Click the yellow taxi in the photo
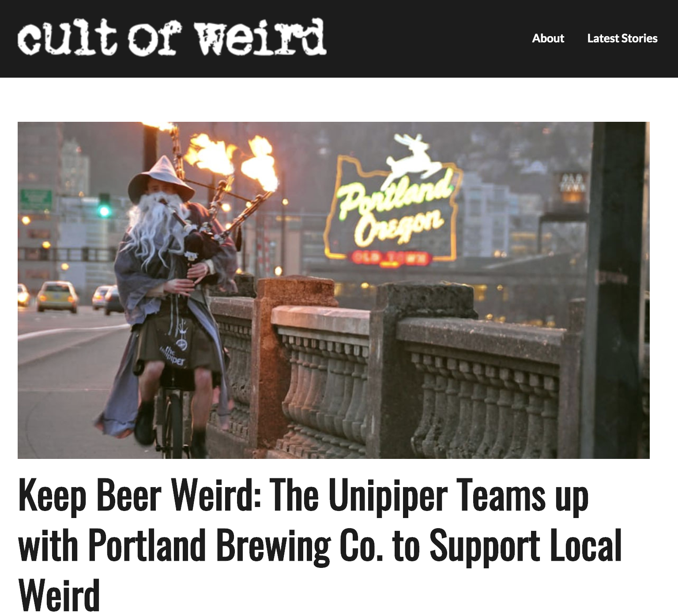The width and height of the screenshot is (678, 616). (x=56, y=296)
